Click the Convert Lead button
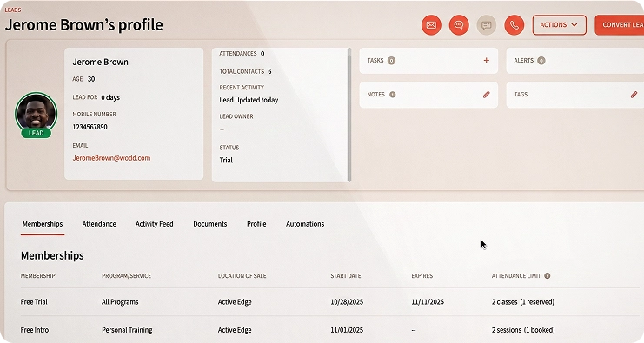This screenshot has height=343, width=644. pyautogui.click(x=620, y=25)
